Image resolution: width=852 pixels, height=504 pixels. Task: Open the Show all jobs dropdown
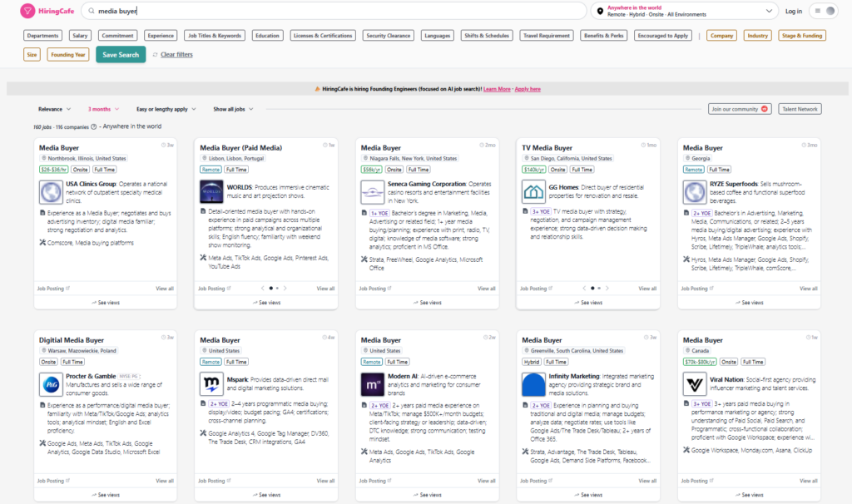tap(233, 109)
